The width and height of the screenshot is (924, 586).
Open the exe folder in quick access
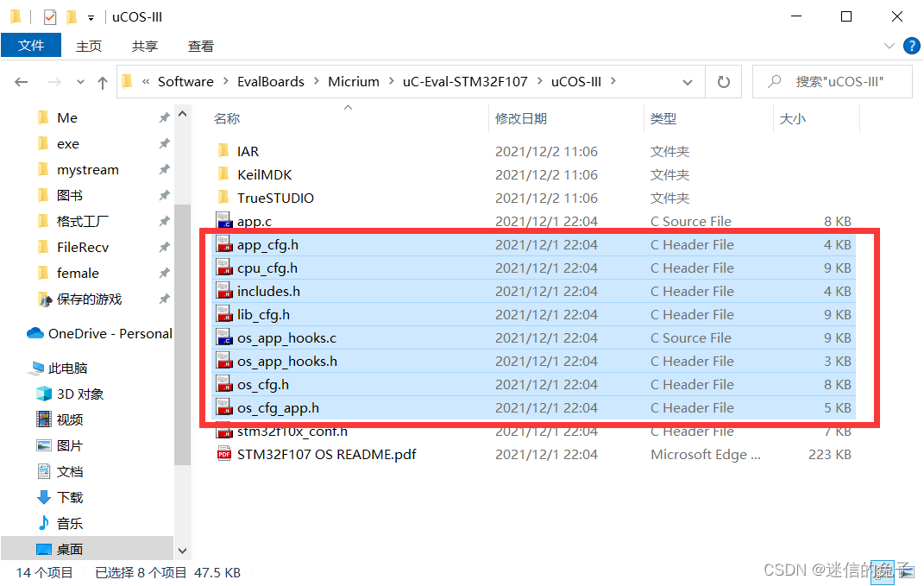click(67, 144)
